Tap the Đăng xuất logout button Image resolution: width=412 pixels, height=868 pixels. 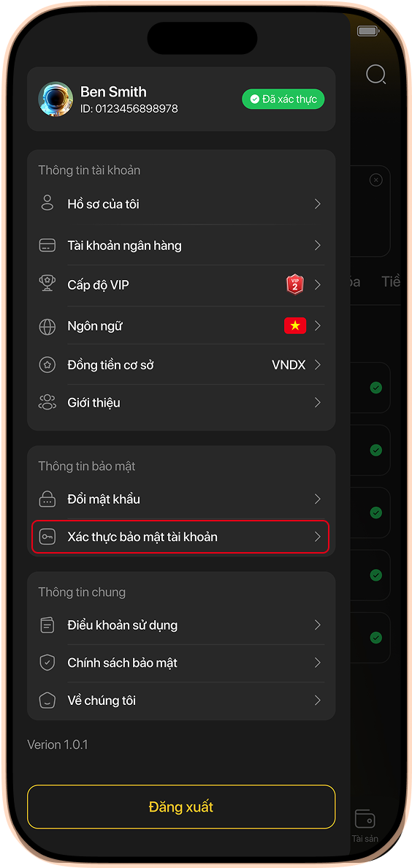tap(181, 807)
